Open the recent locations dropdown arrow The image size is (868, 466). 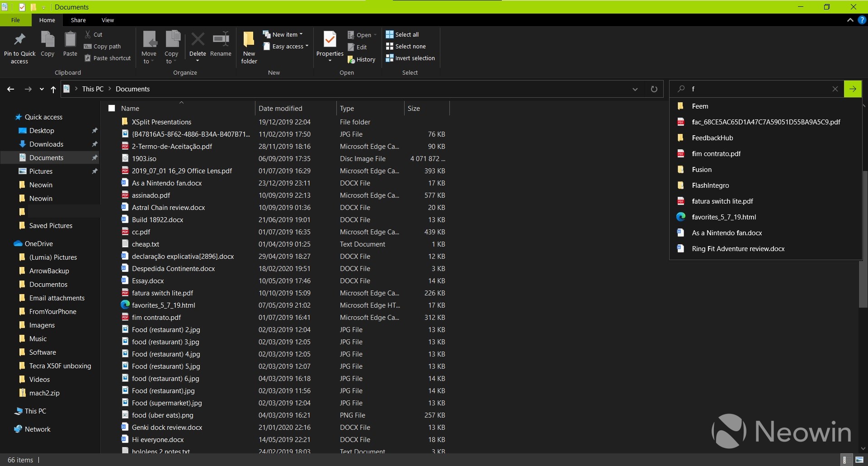(42, 89)
